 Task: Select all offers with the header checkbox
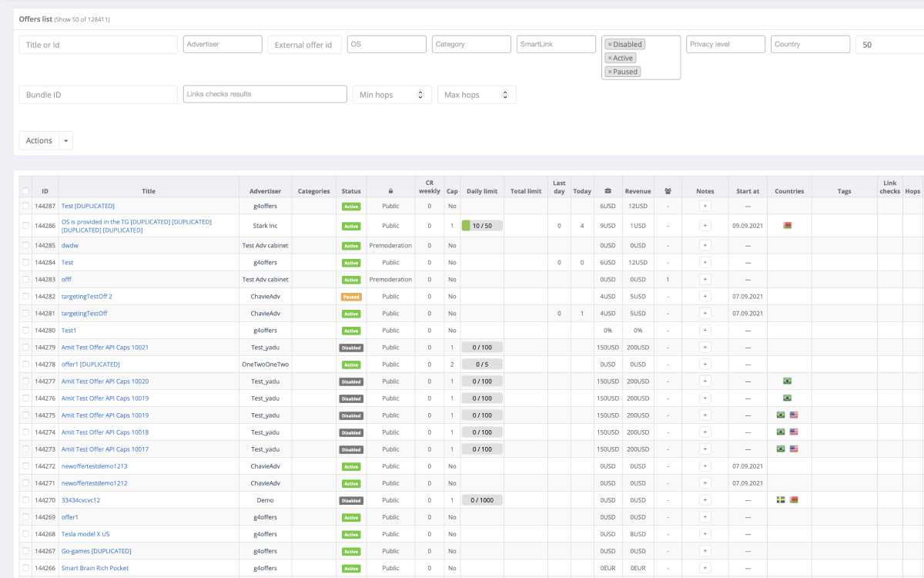tap(25, 191)
